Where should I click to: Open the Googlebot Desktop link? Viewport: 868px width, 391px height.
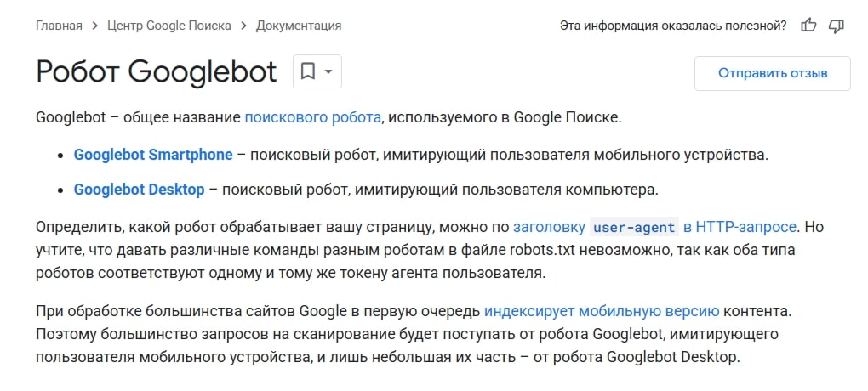[139, 190]
